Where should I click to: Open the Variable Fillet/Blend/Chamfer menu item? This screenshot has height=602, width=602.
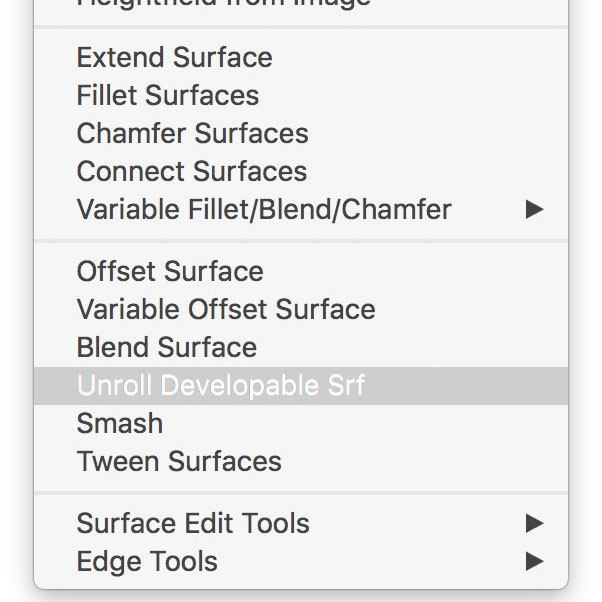(301, 210)
